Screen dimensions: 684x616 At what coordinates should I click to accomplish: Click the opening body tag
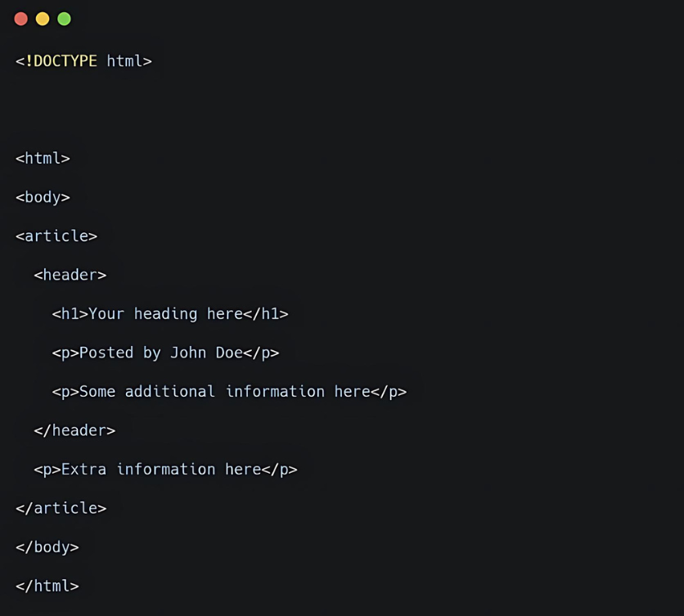43,197
